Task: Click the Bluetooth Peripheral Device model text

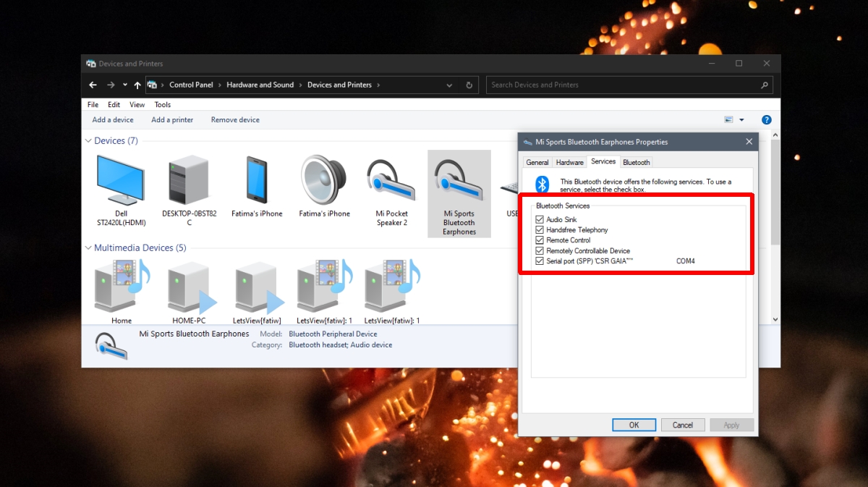Action: tap(333, 334)
